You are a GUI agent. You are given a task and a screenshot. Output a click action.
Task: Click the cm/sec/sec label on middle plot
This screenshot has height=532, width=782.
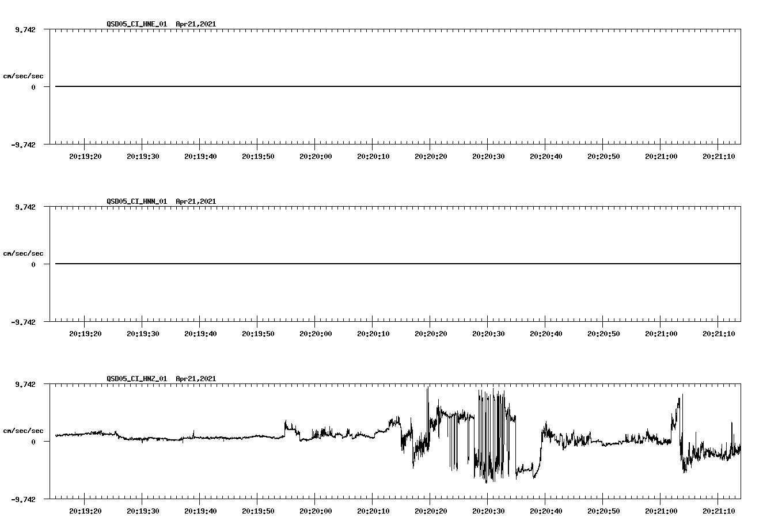pos(24,253)
